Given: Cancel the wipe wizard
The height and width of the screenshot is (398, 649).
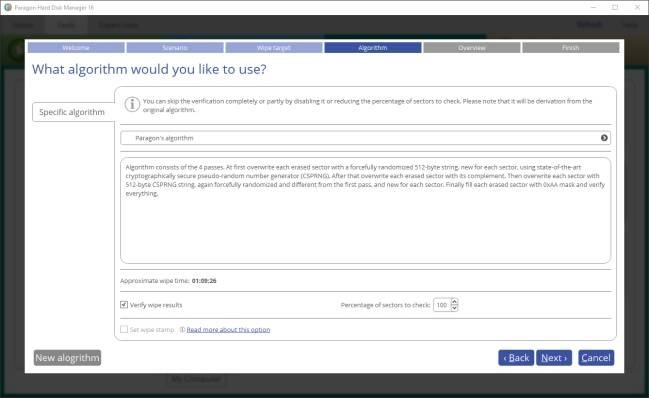Looking at the screenshot, I should (x=596, y=358).
